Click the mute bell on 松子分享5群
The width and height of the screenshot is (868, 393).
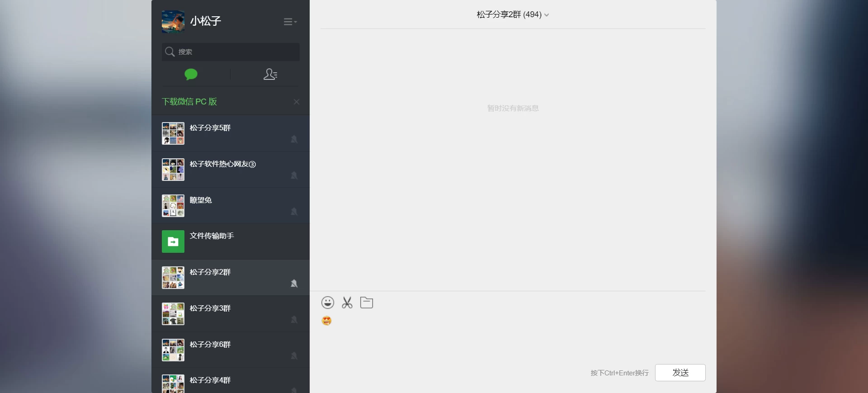coord(294,139)
